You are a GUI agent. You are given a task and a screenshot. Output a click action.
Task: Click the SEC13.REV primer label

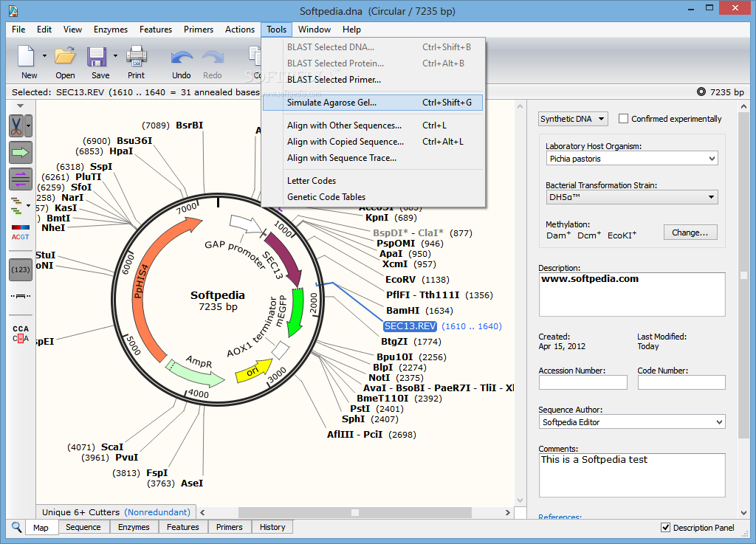(410, 326)
